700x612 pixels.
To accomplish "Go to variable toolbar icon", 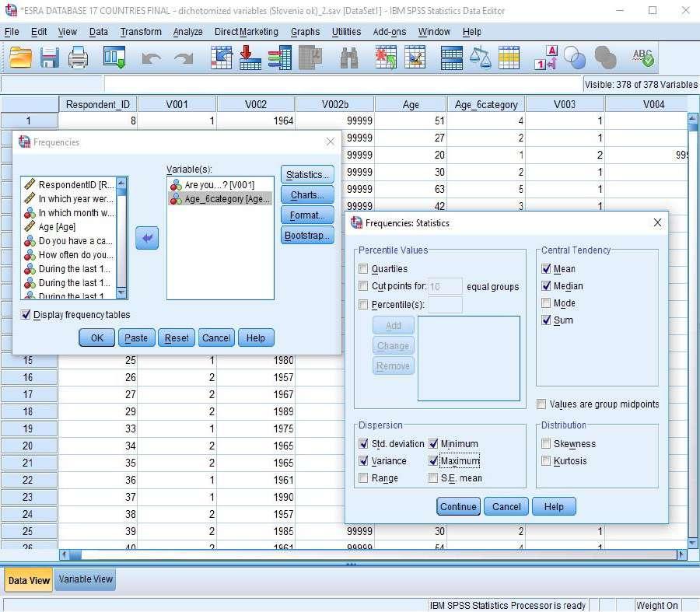I will click(250, 58).
